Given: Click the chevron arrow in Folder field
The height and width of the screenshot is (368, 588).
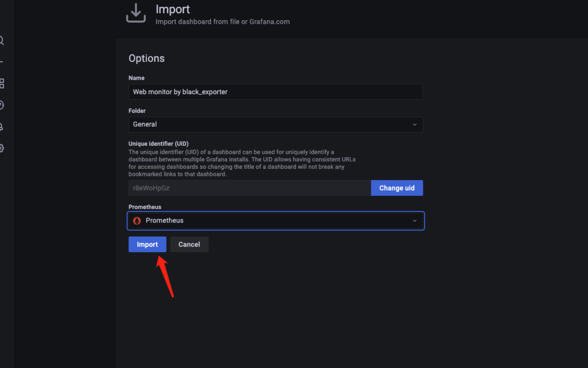Looking at the screenshot, I should click(414, 125).
